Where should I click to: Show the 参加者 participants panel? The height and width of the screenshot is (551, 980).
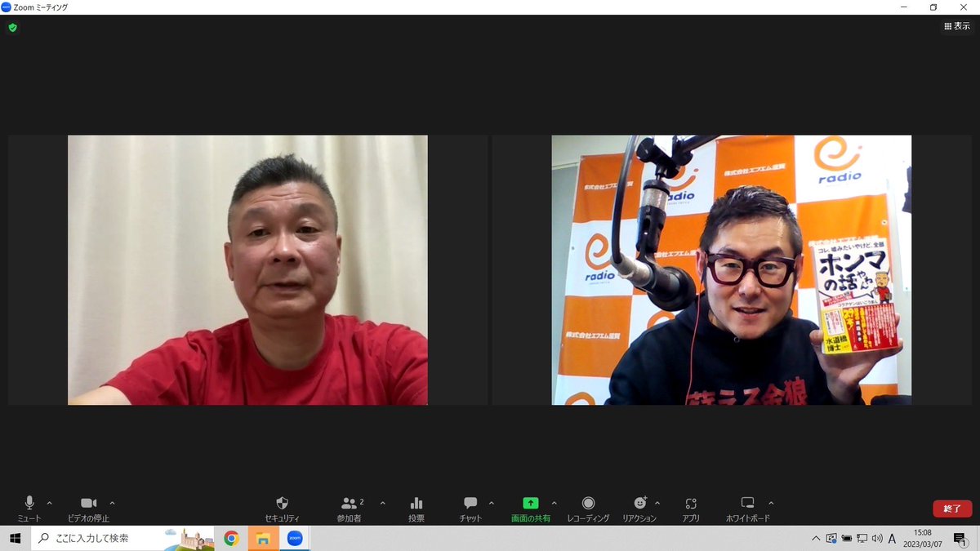350,509
